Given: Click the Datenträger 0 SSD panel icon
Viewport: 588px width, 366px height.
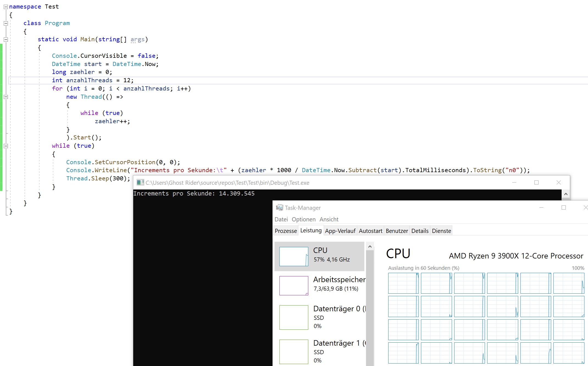Looking at the screenshot, I should [293, 317].
